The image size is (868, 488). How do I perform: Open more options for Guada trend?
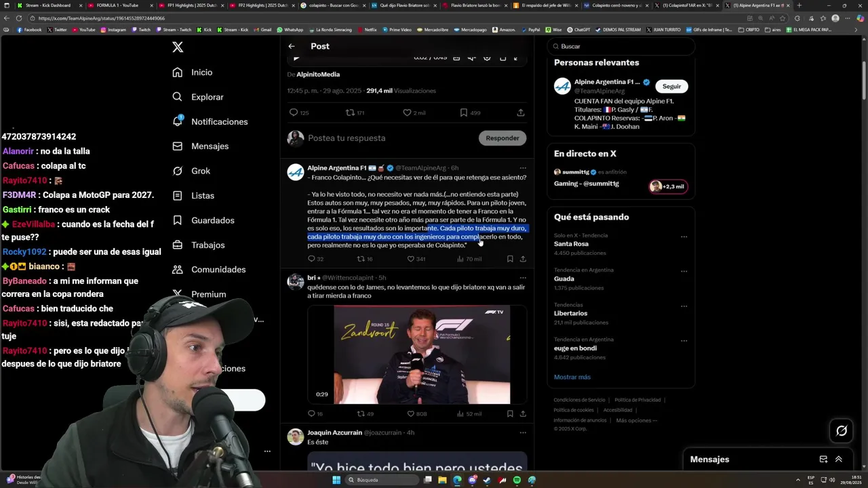click(684, 272)
